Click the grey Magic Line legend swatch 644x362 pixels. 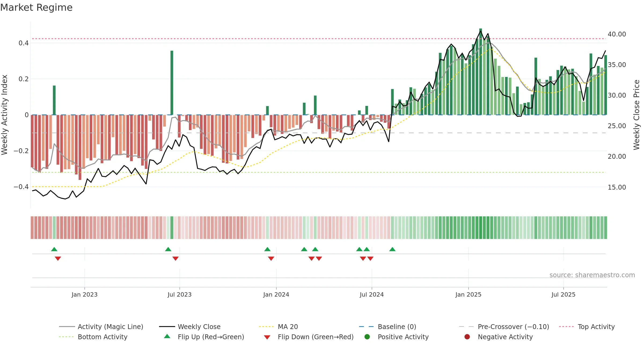pyautogui.click(x=67, y=327)
